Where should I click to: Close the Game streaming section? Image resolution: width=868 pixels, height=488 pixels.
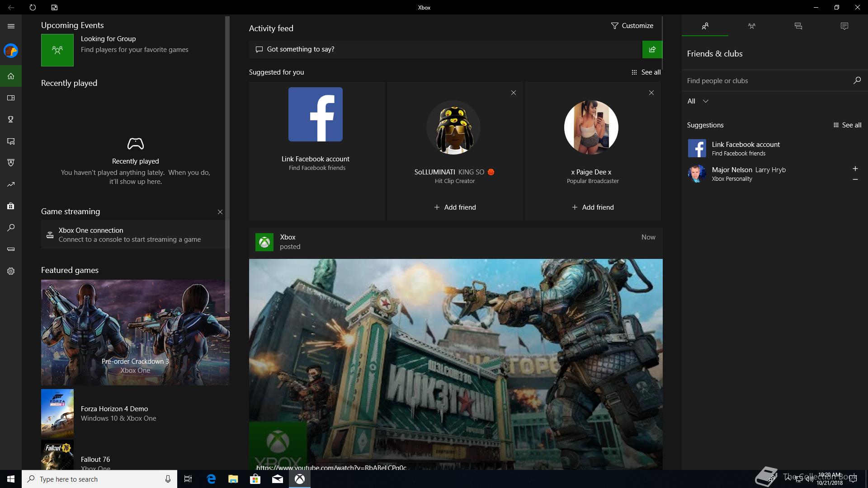pyautogui.click(x=220, y=212)
